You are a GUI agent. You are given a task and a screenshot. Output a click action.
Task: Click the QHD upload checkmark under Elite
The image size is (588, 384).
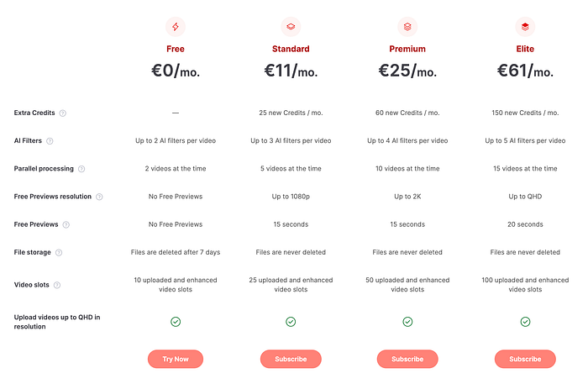pyautogui.click(x=525, y=322)
